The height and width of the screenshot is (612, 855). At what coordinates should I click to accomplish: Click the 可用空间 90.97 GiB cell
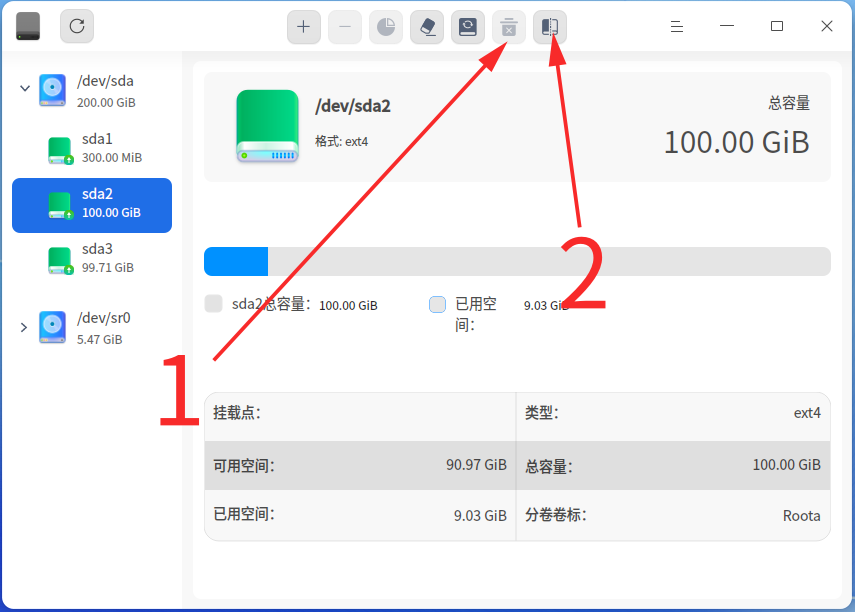pos(360,465)
